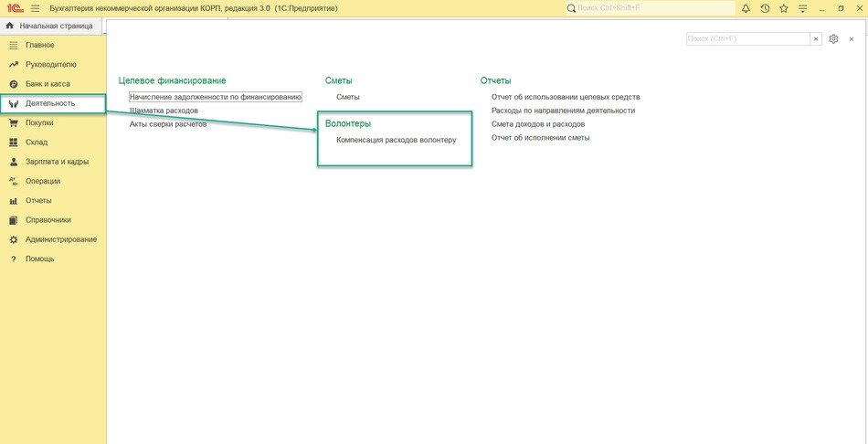
Task: Expand the service options dropdown in title bar
Action: 801,8
